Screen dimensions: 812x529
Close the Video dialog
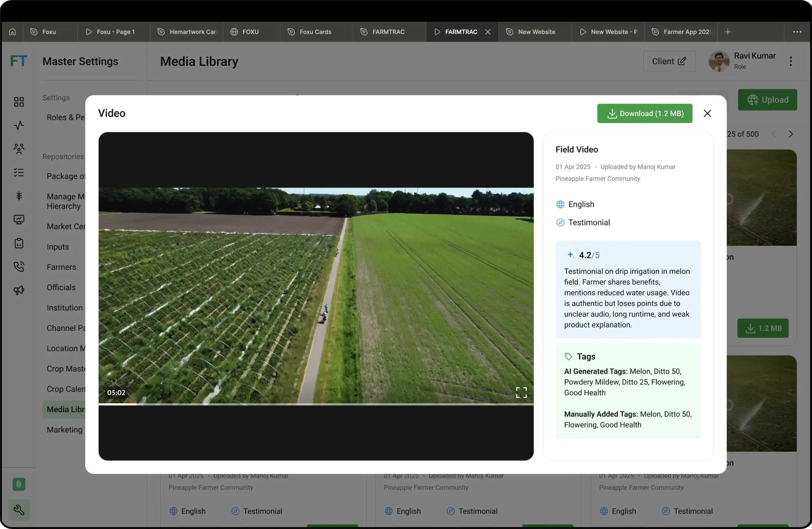pos(707,113)
